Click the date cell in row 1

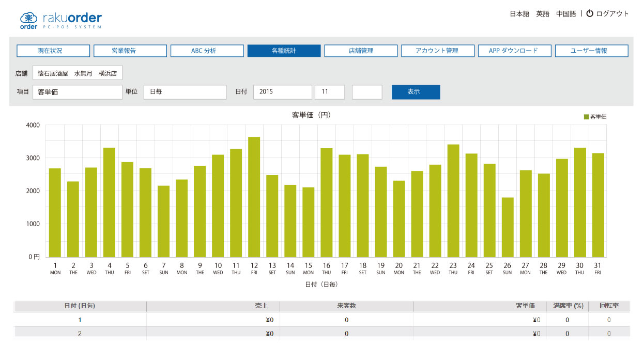(x=80, y=320)
